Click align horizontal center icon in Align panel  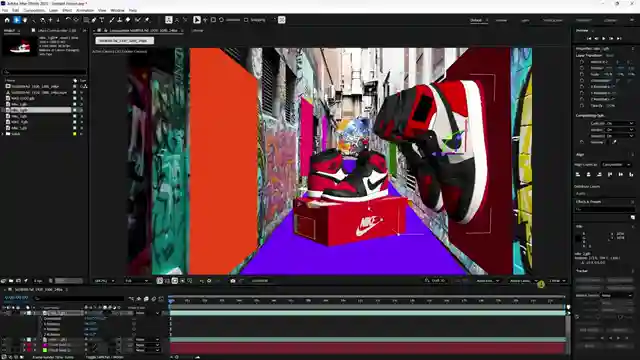(x=589, y=174)
